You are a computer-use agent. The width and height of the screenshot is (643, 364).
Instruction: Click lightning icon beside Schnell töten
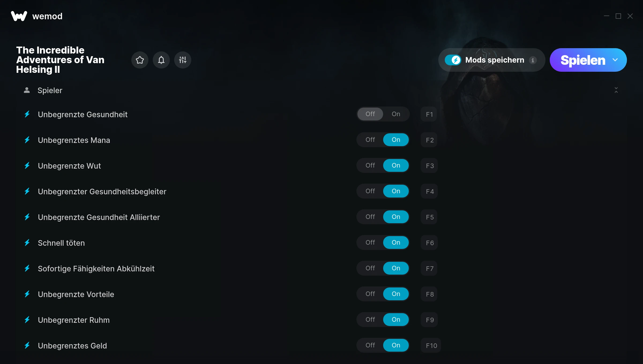[27, 243]
